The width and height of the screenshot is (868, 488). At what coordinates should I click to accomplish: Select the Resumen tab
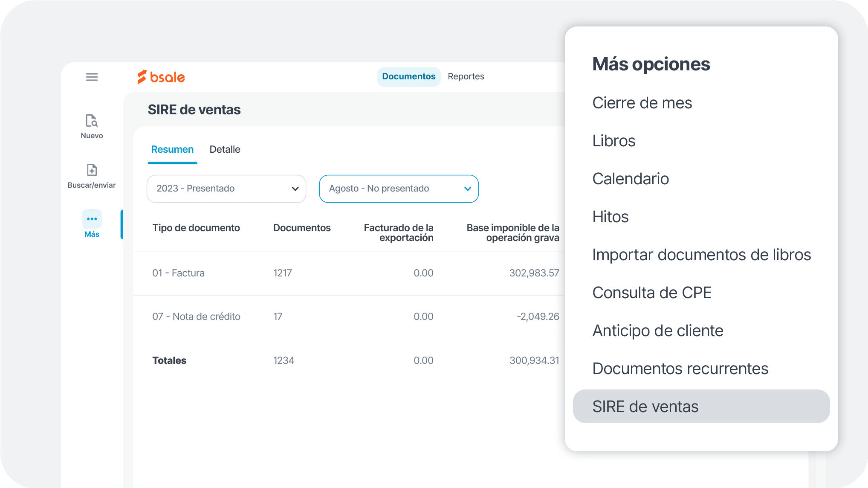172,149
